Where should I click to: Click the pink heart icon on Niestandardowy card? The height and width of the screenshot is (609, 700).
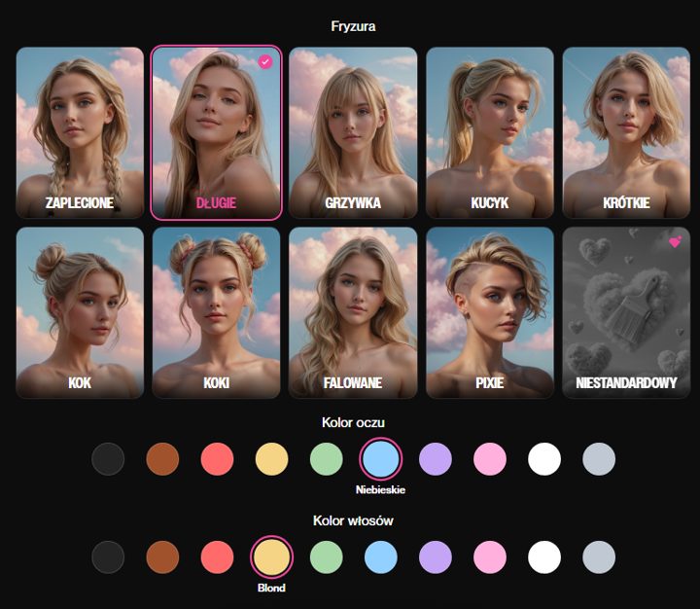675,241
